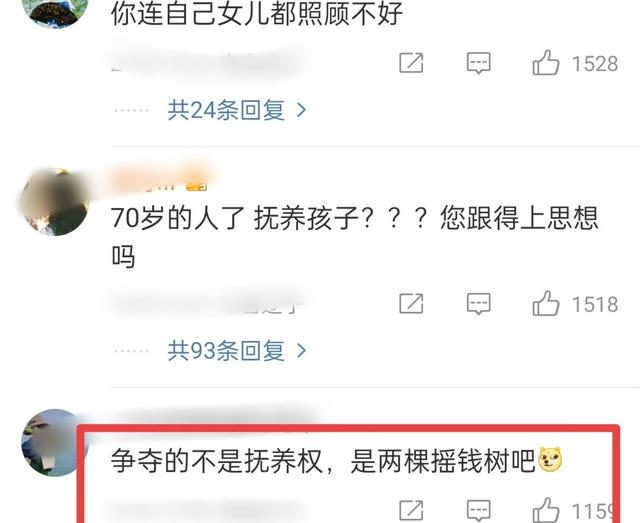Tap the comment text 你连自己女儿都照顾不好
640x523 pixels.
(x=257, y=13)
